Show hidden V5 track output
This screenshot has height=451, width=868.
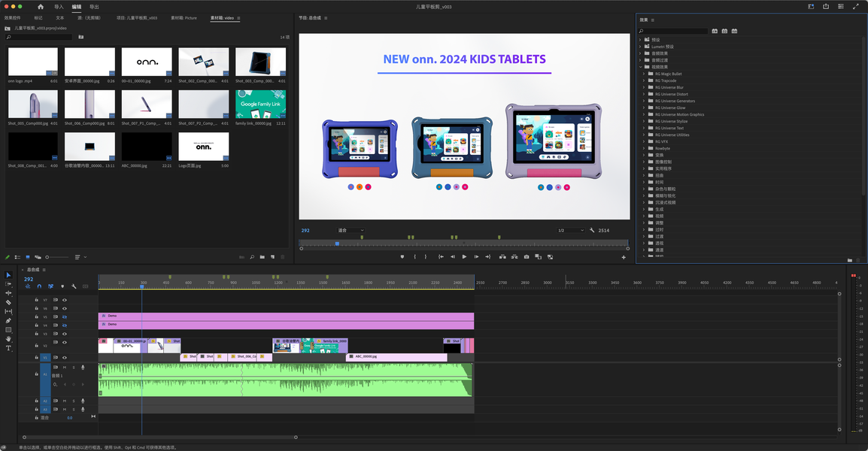[x=64, y=317]
